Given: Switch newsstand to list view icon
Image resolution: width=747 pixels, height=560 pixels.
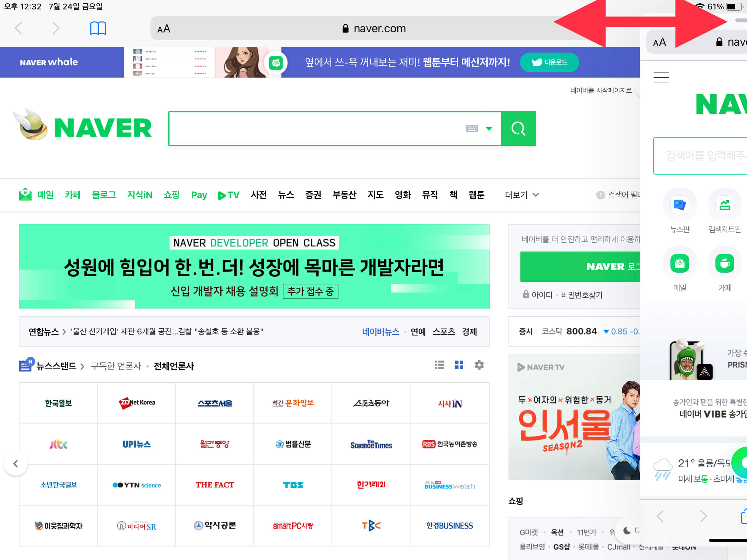Looking at the screenshot, I should coord(439,365).
